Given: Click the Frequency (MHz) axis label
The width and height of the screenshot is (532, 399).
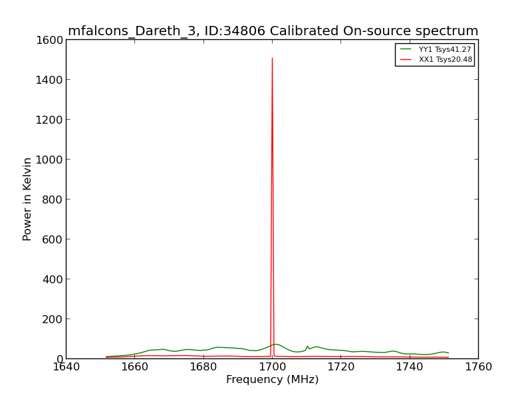Looking at the screenshot, I should (x=273, y=379).
